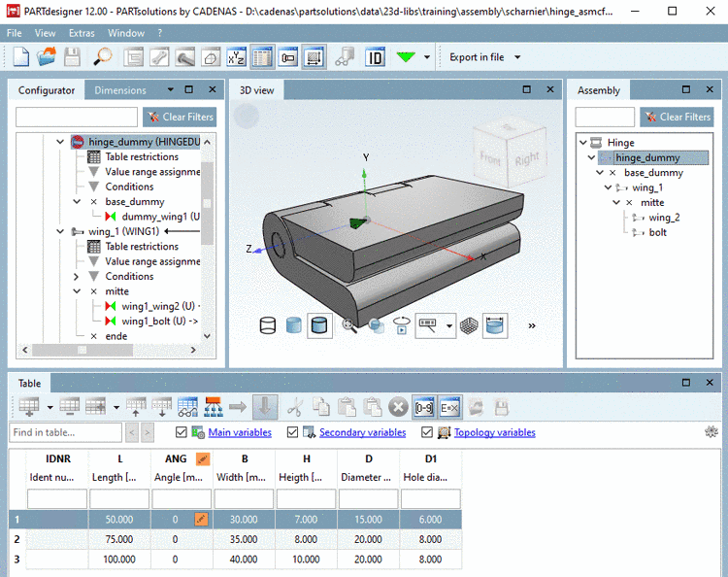The width and height of the screenshot is (728, 577).
Task: Click the table settings gear icon
Action: (711, 432)
